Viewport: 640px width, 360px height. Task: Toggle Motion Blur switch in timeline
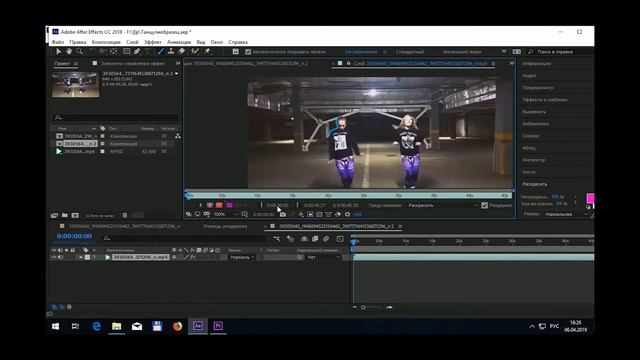tap(326, 239)
